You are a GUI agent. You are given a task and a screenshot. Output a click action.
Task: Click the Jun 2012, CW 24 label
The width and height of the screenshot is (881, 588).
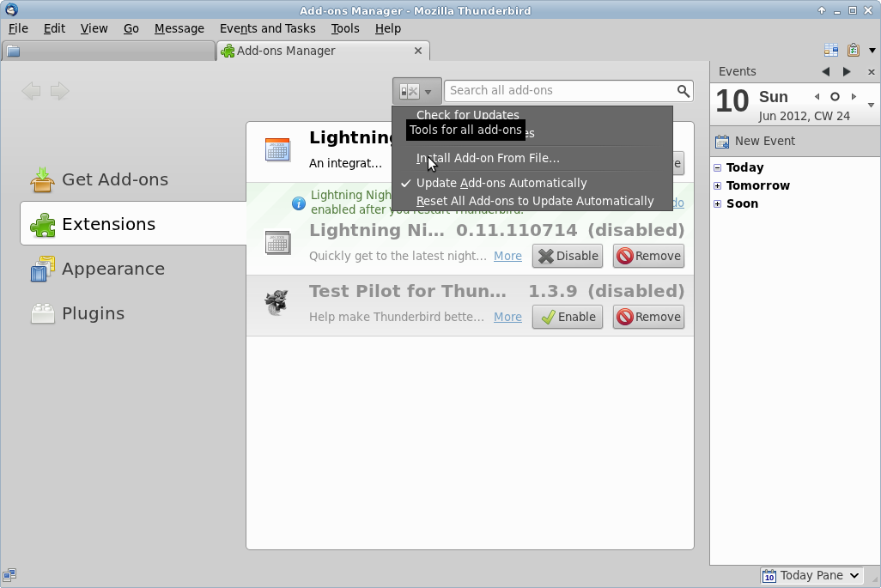click(804, 116)
